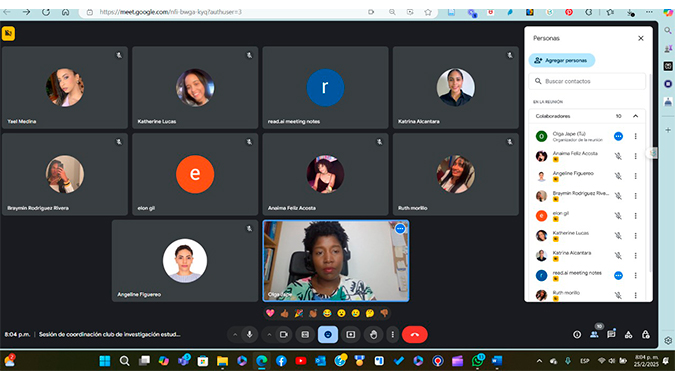The width and height of the screenshot is (675, 371).
Task: Open WhatsApp from the Windows taskbar
Action: tap(477, 360)
